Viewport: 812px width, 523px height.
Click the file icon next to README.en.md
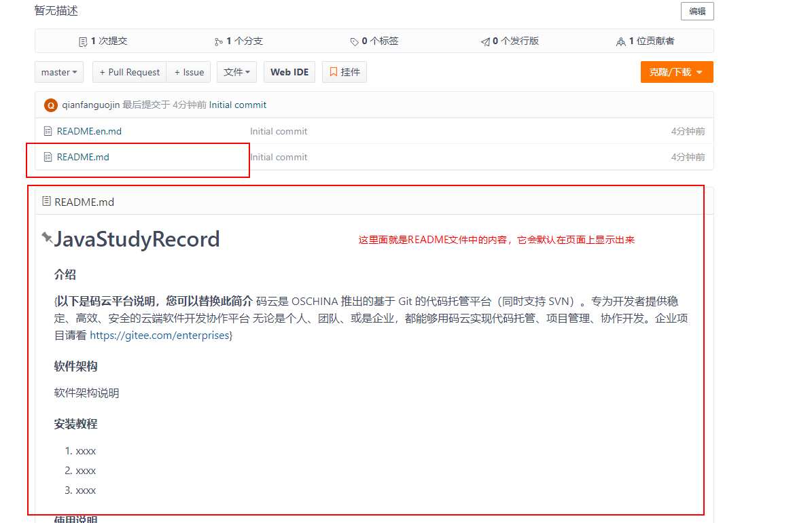(x=48, y=131)
